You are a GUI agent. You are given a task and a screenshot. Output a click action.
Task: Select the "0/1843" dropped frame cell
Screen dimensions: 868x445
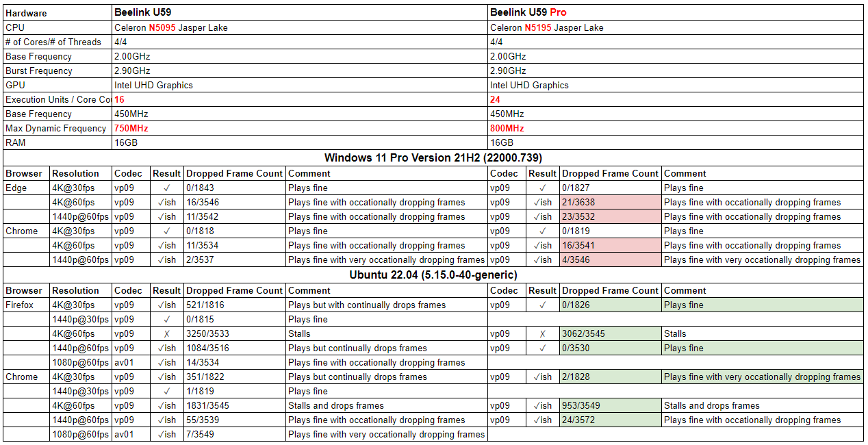coord(235,188)
